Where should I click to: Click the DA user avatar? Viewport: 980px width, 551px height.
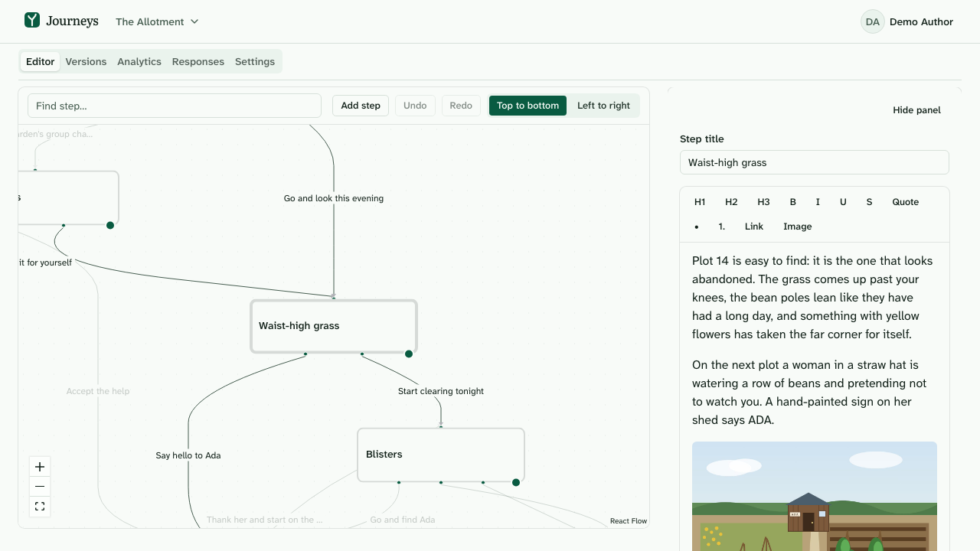(872, 21)
